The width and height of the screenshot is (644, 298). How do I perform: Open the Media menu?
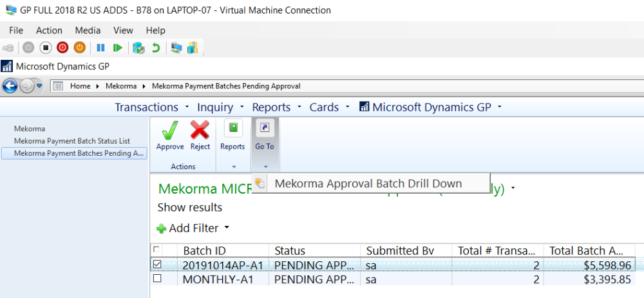coord(88,30)
